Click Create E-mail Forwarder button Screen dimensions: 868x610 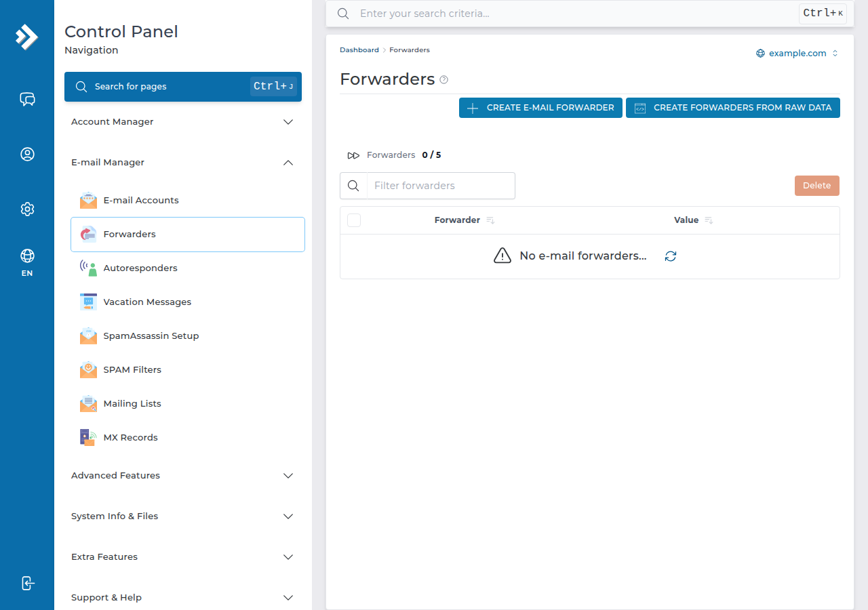(540, 108)
